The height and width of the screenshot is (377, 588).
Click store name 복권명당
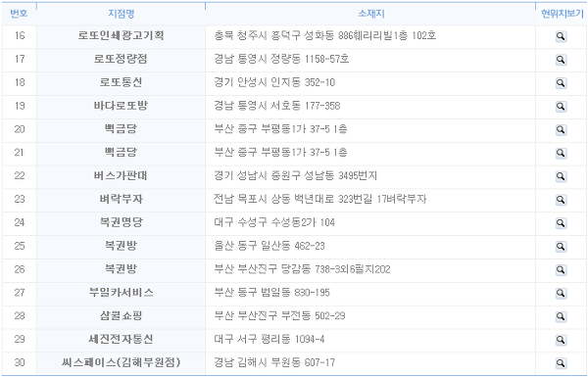click(121, 222)
